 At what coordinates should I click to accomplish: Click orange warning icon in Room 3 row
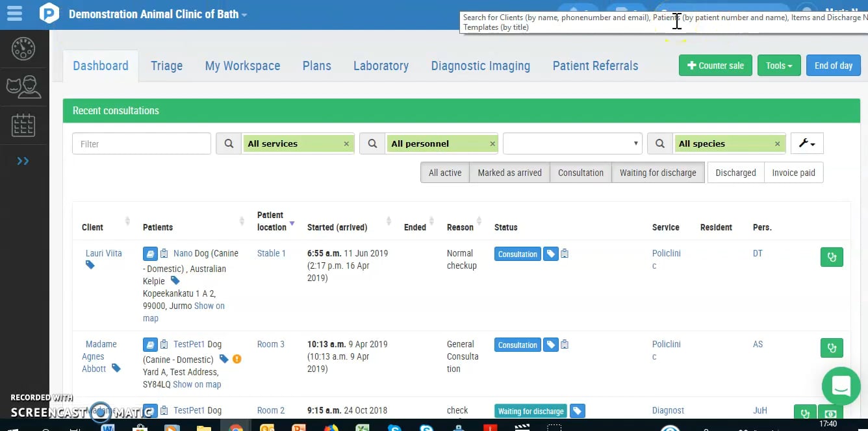pyautogui.click(x=236, y=359)
